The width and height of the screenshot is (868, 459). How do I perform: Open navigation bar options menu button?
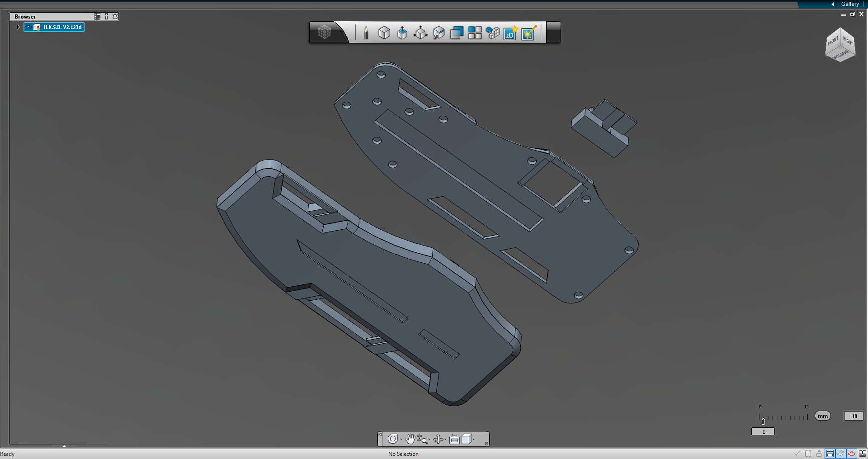pos(486,444)
